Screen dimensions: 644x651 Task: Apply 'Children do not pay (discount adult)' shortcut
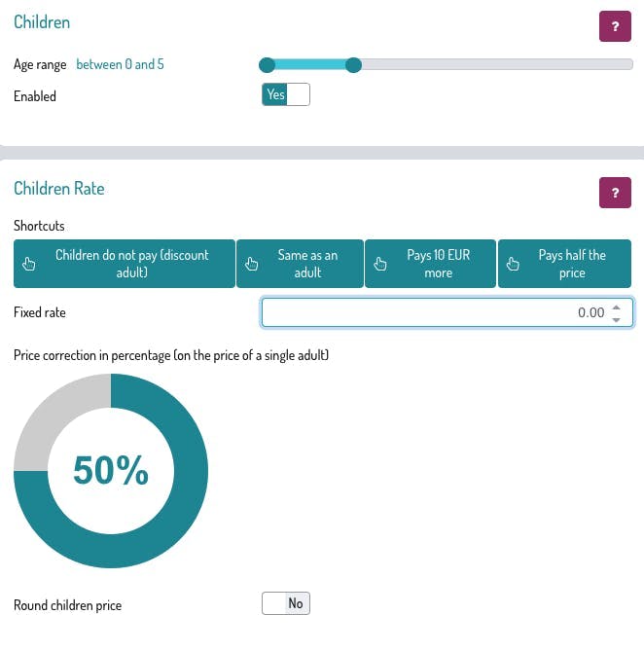click(132, 264)
